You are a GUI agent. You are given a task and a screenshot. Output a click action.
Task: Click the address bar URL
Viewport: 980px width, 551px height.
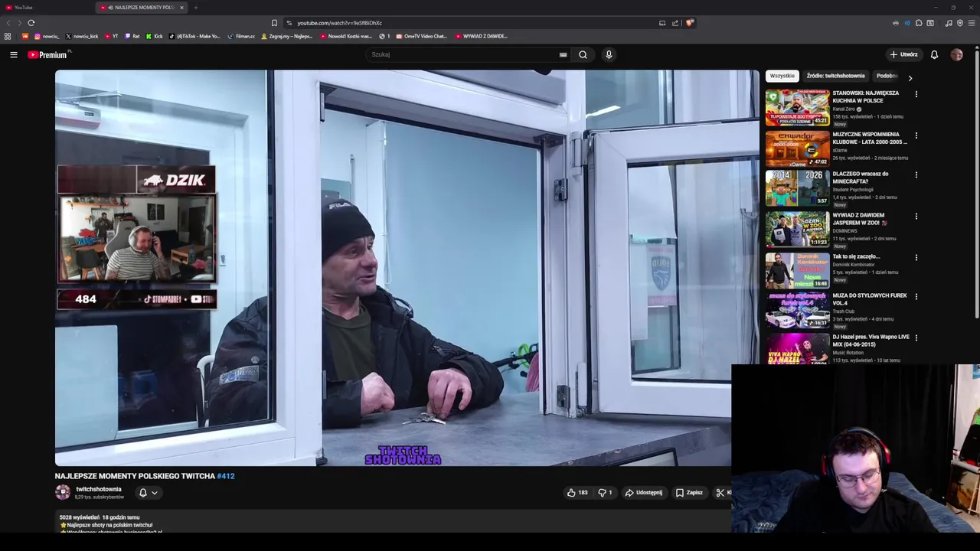click(339, 23)
